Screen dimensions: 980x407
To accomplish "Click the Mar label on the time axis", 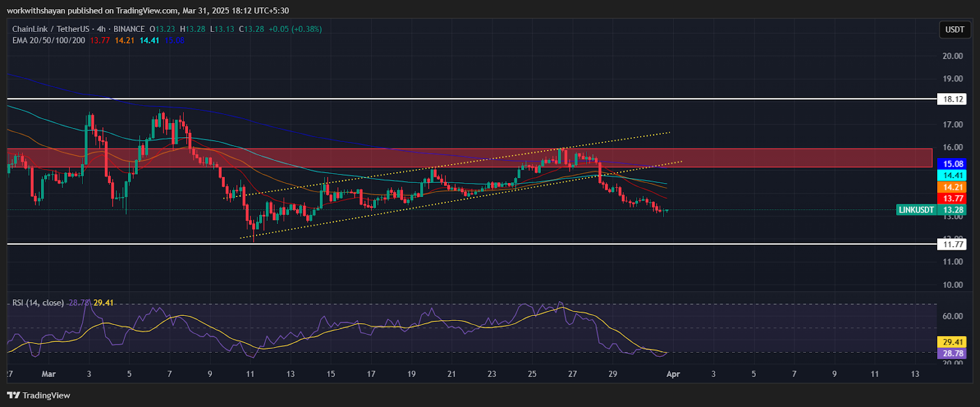I will click(48, 374).
